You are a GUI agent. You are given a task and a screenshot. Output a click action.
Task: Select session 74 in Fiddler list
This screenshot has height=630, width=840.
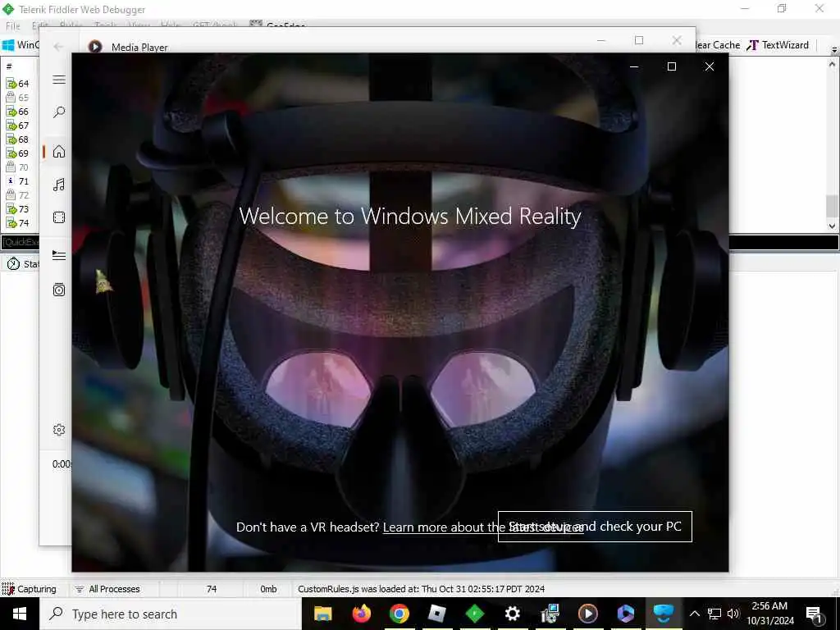(18, 223)
